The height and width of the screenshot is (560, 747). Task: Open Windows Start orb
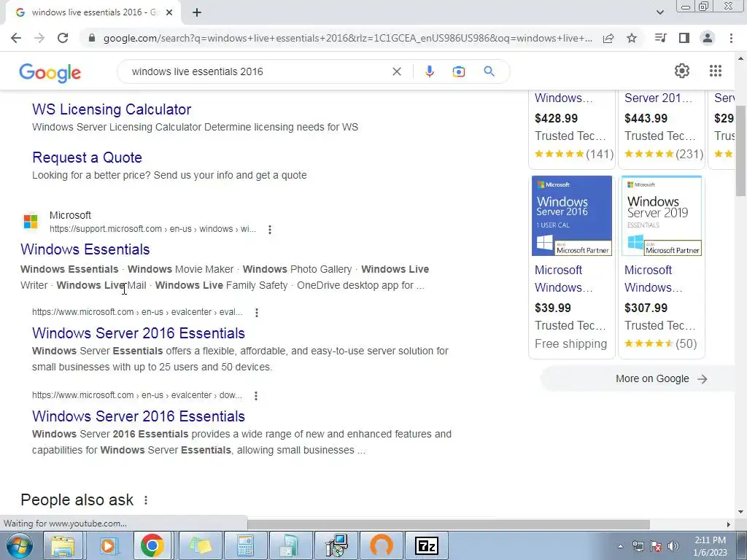(x=20, y=546)
